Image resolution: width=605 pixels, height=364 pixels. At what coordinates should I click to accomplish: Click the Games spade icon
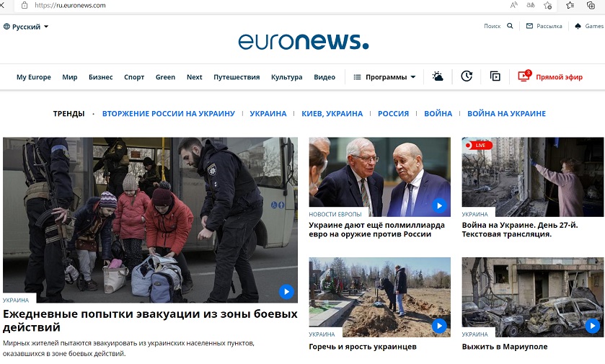tap(578, 26)
